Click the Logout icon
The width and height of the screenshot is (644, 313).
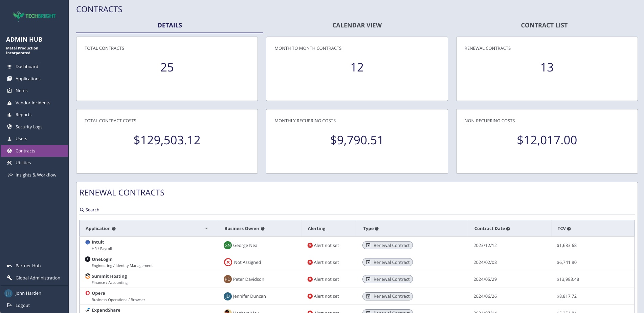[9, 305]
